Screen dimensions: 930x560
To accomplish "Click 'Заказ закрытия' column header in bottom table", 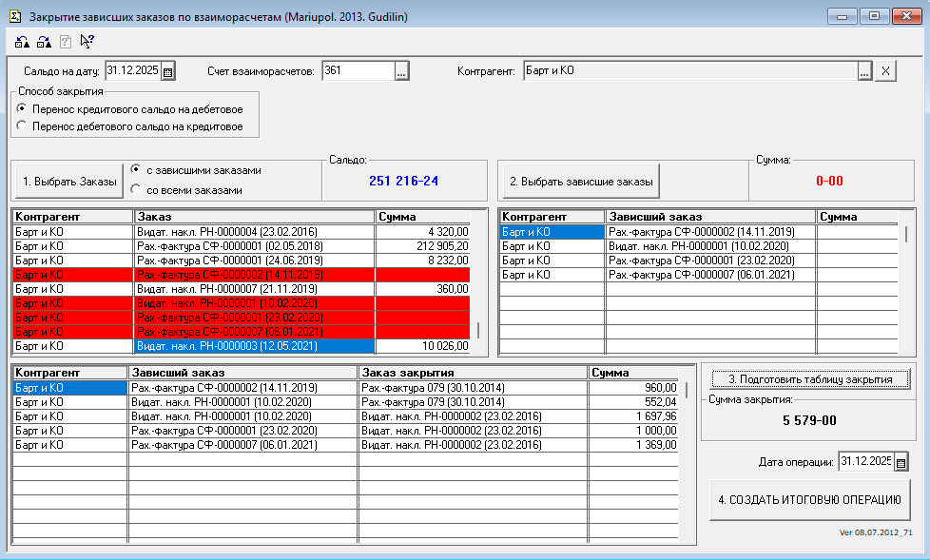I will (473, 373).
